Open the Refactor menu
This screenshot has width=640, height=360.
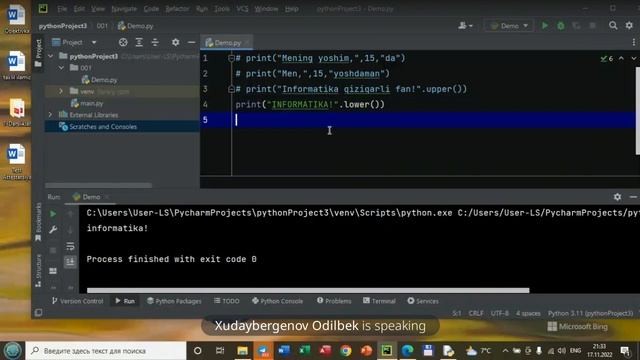coord(177,9)
